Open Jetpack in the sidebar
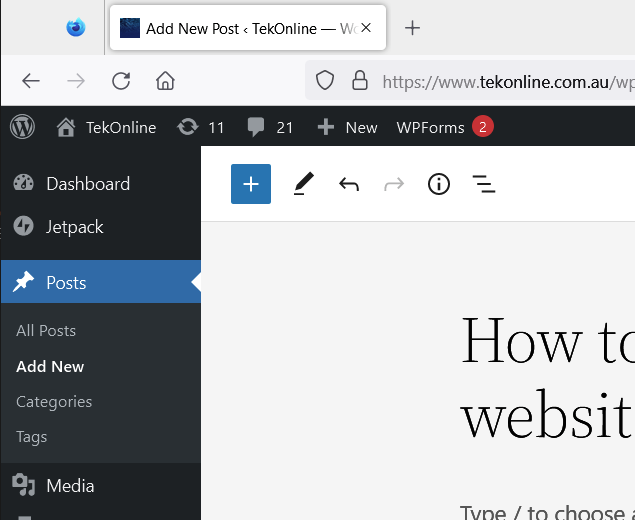Screen dimensions: 635x520 74,227
